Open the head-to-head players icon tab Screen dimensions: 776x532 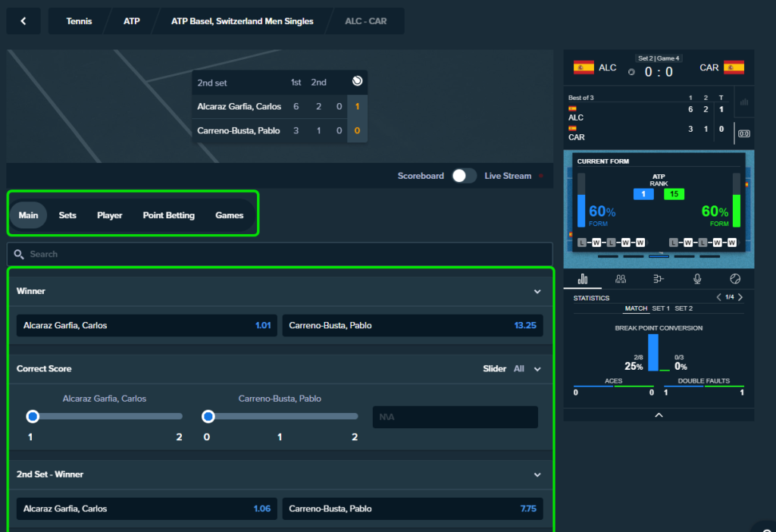(x=621, y=279)
